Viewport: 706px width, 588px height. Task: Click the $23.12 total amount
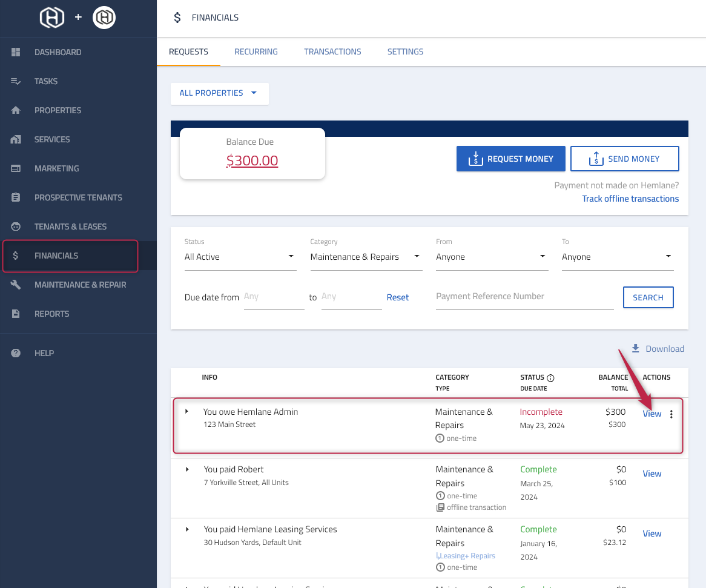[614, 543]
